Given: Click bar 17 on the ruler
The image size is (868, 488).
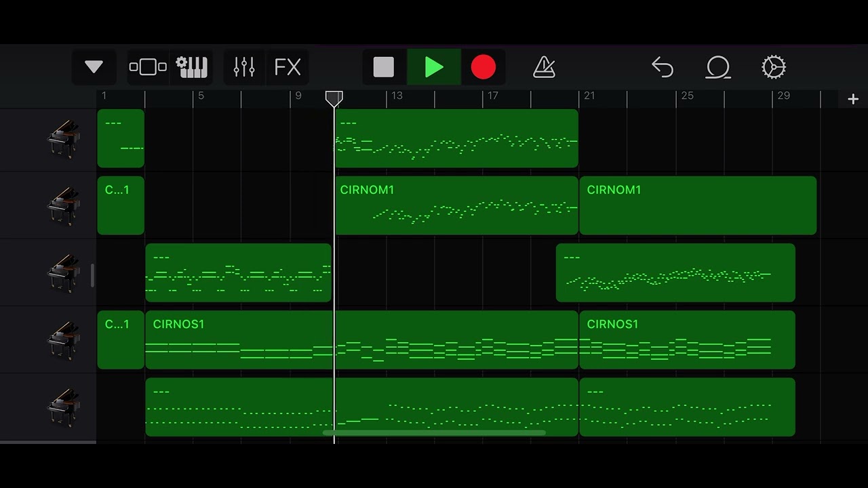Looking at the screenshot, I should (493, 96).
